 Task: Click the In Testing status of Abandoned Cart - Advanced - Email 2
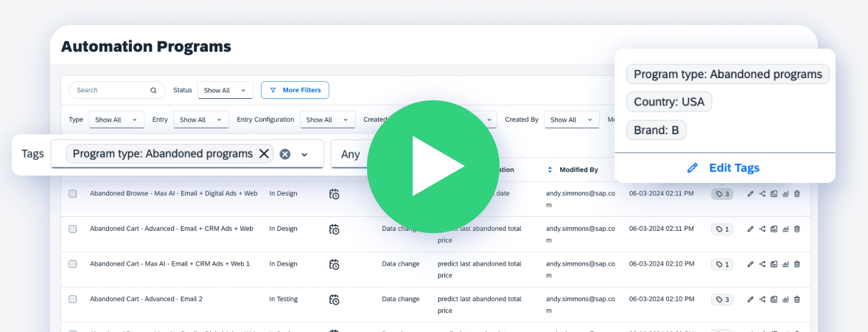284,299
